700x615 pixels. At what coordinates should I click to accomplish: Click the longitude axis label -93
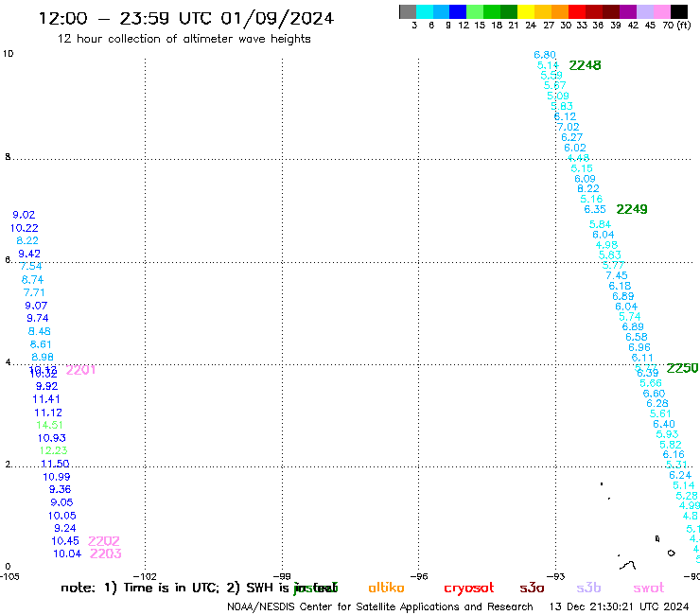[x=556, y=576]
